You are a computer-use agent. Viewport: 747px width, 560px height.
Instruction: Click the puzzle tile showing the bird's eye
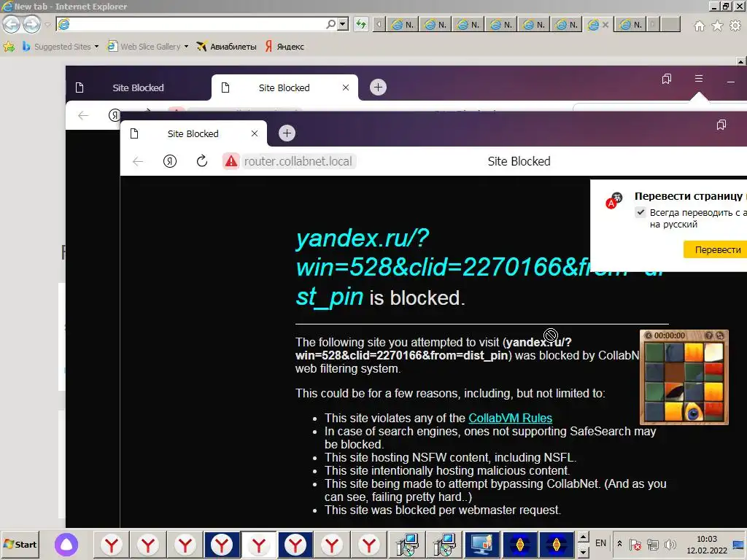tap(694, 412)
